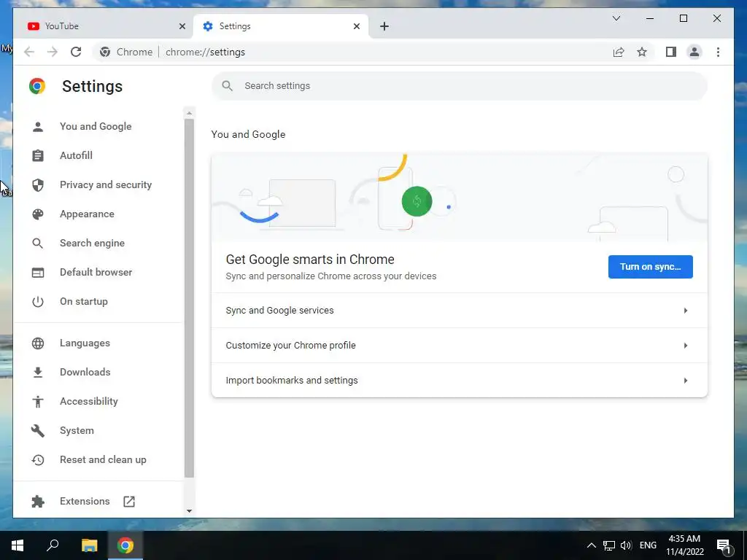Image resolution: width=747 pixels, height=560 pixels.
Task: Click the wrench icon next to System
Action: [x=38, y=430]
